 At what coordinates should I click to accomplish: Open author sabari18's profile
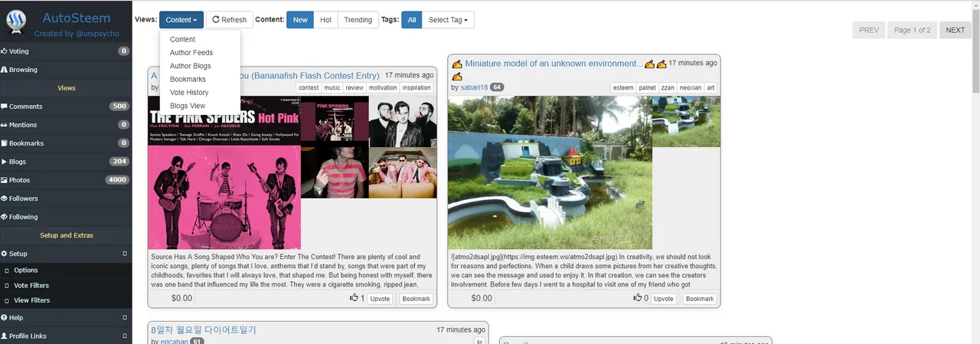click(474, 87)
